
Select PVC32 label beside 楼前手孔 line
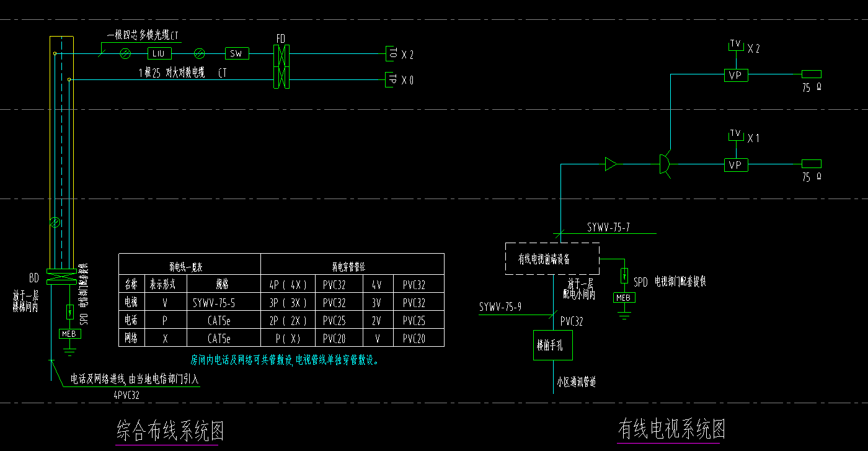pos(571,322)
